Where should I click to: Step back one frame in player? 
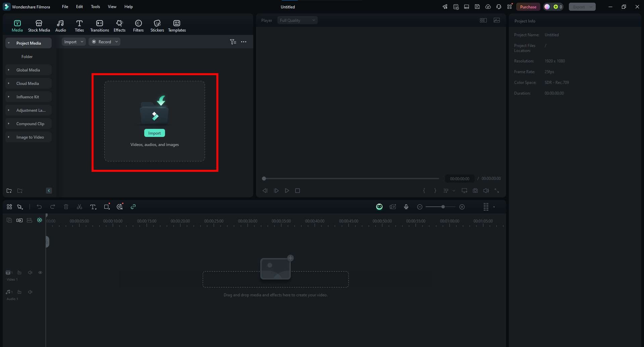click(265, 191)
